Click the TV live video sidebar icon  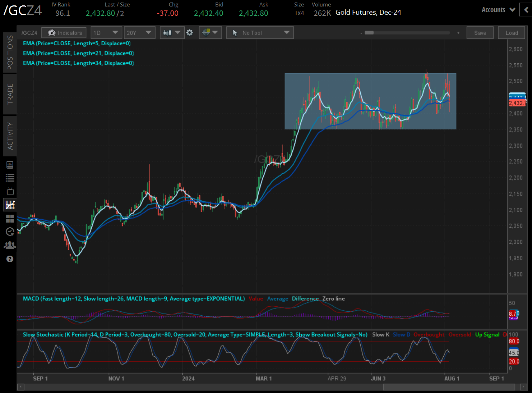[10, 191]
